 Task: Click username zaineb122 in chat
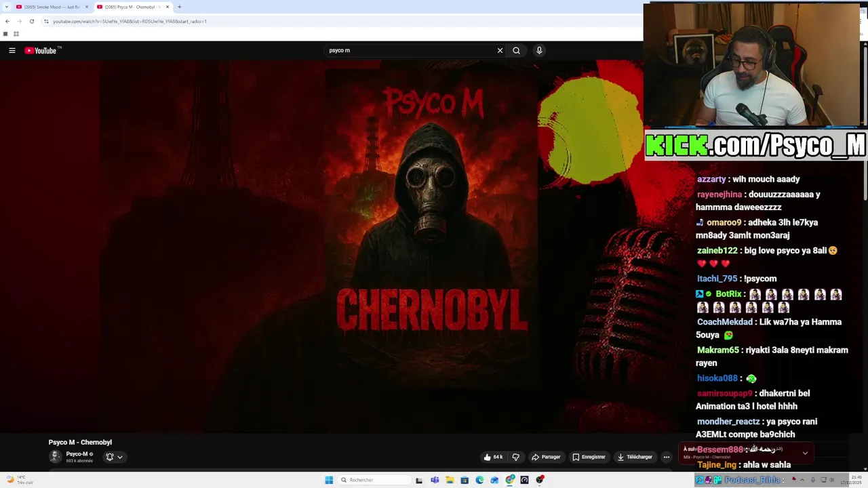(x=717, y=250)
